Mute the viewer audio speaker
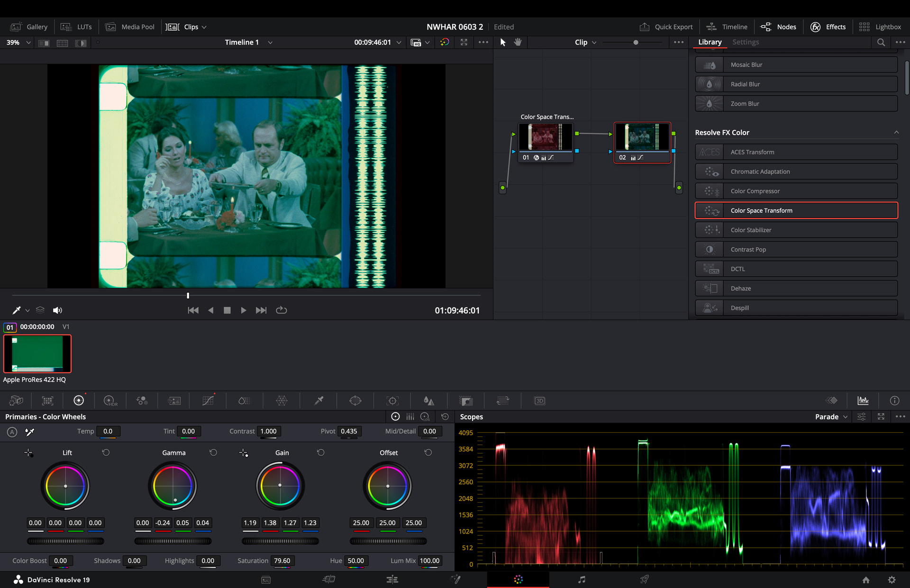 [57, 310]
